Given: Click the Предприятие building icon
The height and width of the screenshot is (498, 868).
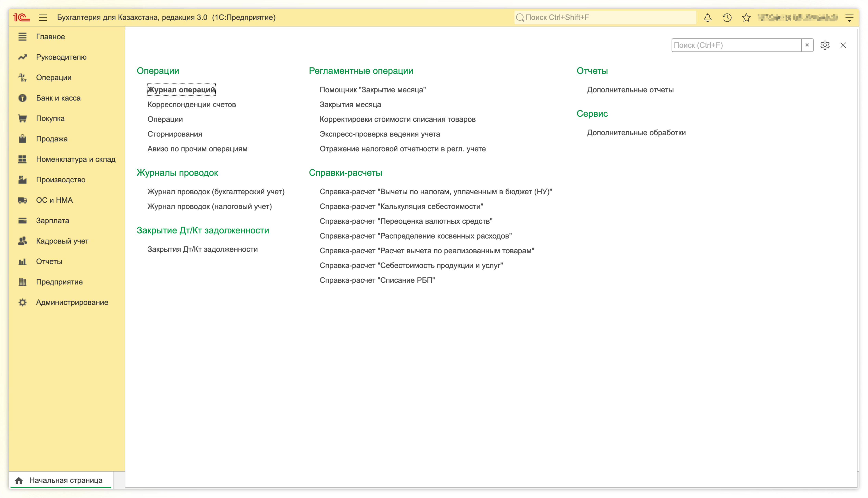Looking at the screenshot, I should tap(22, 282).
